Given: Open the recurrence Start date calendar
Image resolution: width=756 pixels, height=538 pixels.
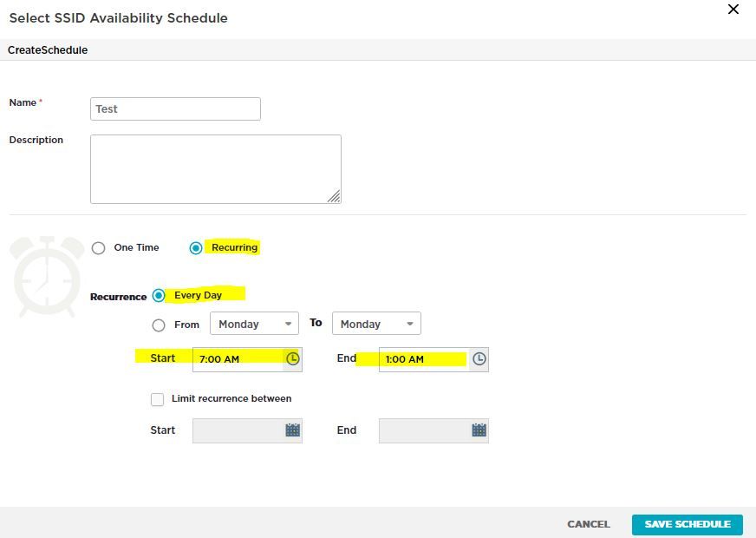Looking at the screenshot, I should click(x=293, y=430).
